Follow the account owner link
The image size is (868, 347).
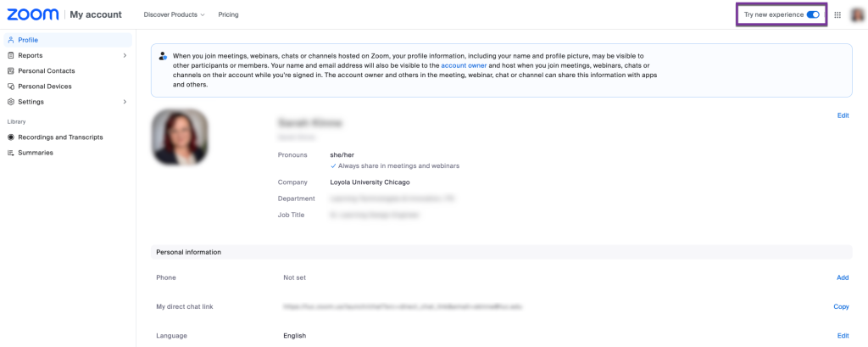(x=464, y=65)
